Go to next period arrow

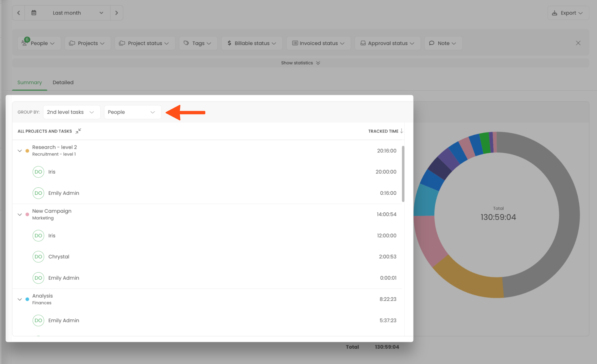[117, 13]
